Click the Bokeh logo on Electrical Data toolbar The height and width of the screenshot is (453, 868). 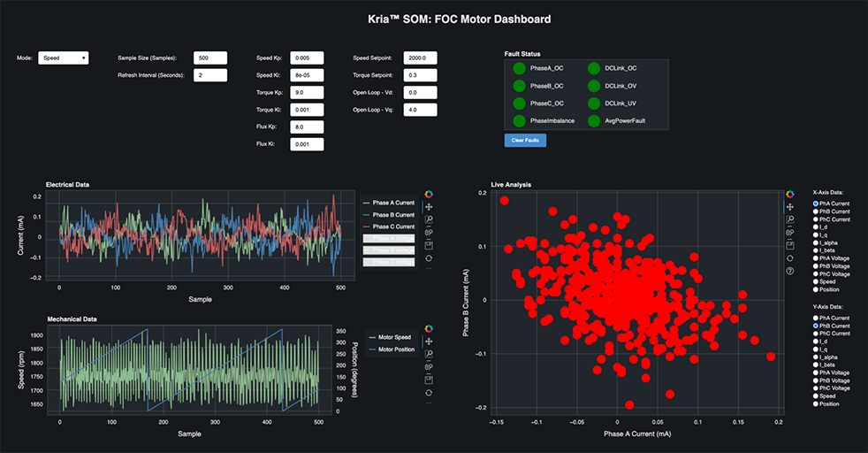point(429,195)
